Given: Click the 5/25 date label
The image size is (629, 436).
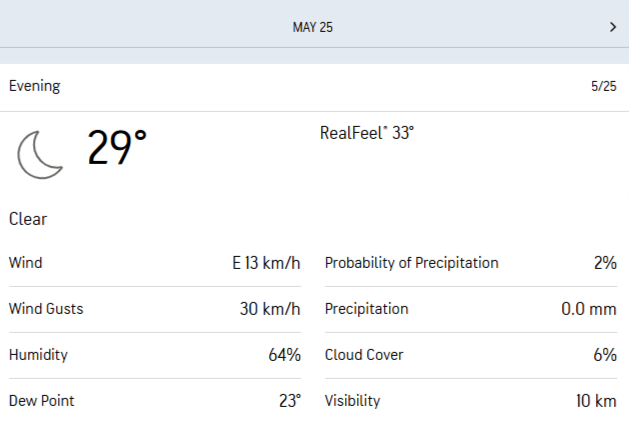Looking at the screenshot, I should point(603,87).
